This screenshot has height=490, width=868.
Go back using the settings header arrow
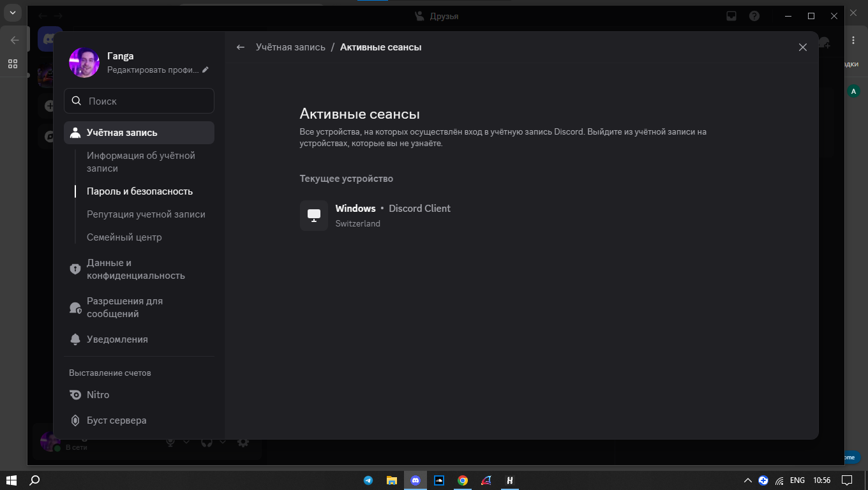[x=241, y=47]
